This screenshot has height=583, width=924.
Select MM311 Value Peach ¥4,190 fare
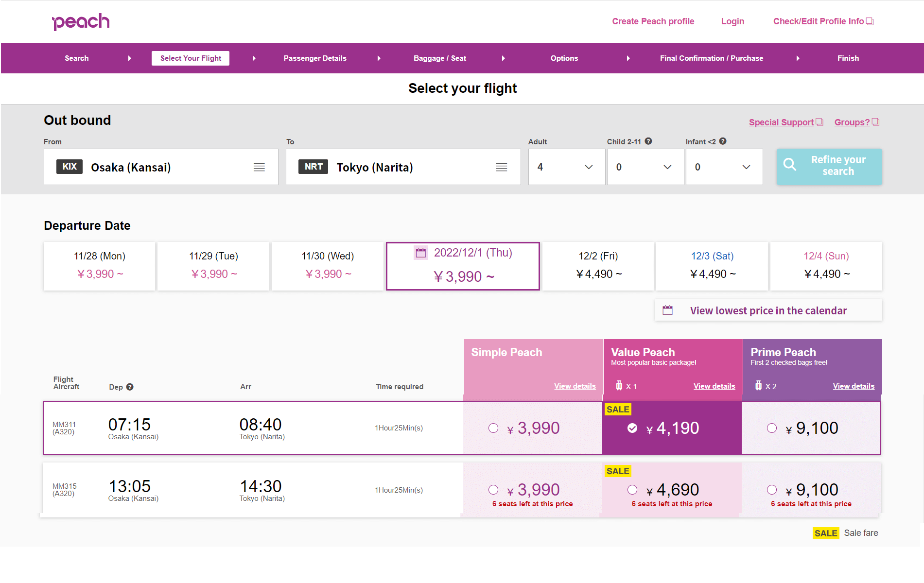[632, 428]
